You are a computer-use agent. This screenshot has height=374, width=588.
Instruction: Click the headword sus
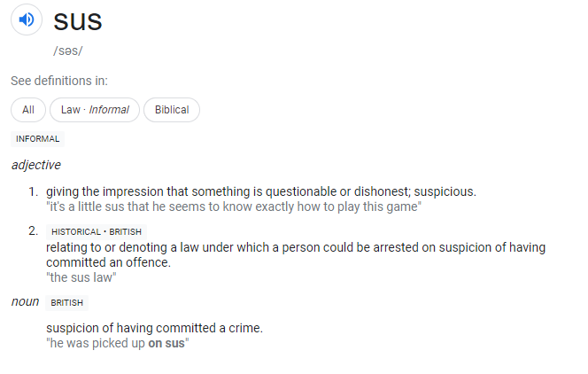[x=78, y=21]
